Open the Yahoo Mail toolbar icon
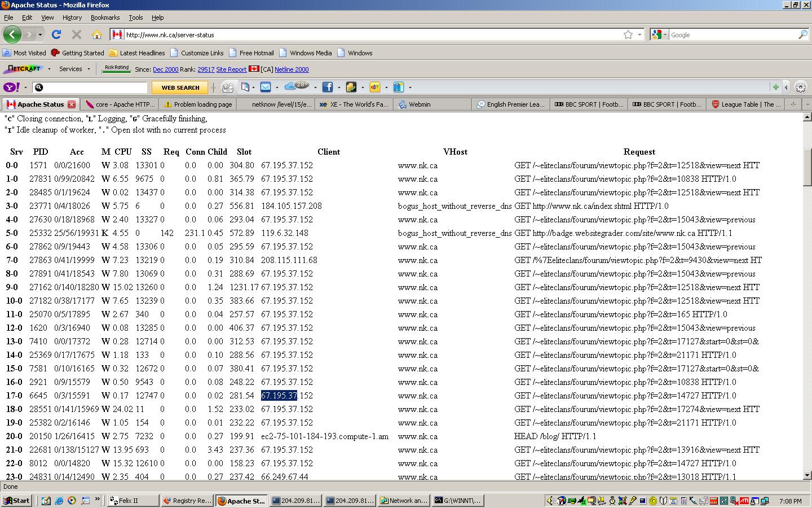812x508 pixels. pyautogui.click(x=266, y=87)
